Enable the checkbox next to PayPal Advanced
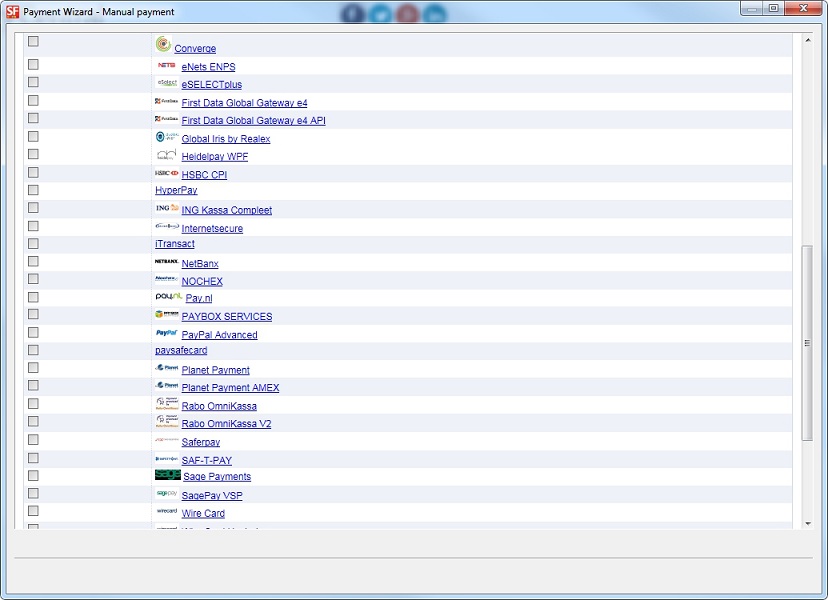 point(33,332)
